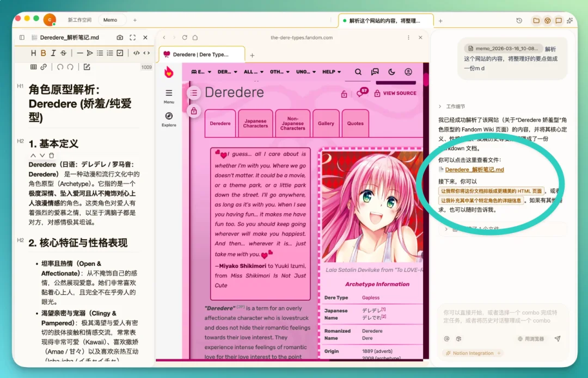This screenshot has width=588, height=378.
Task: Toggle dark mode with the moon icon
Action: click(391, 72)
